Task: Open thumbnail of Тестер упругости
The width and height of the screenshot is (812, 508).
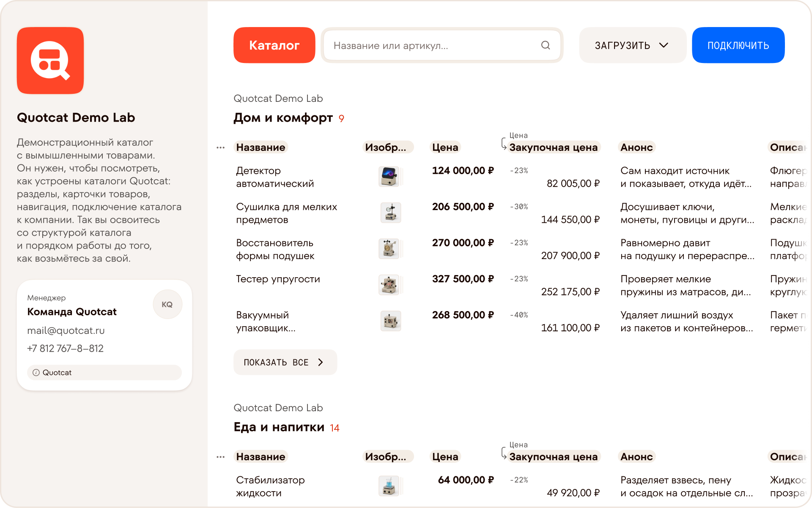Action: click(389, 285)
